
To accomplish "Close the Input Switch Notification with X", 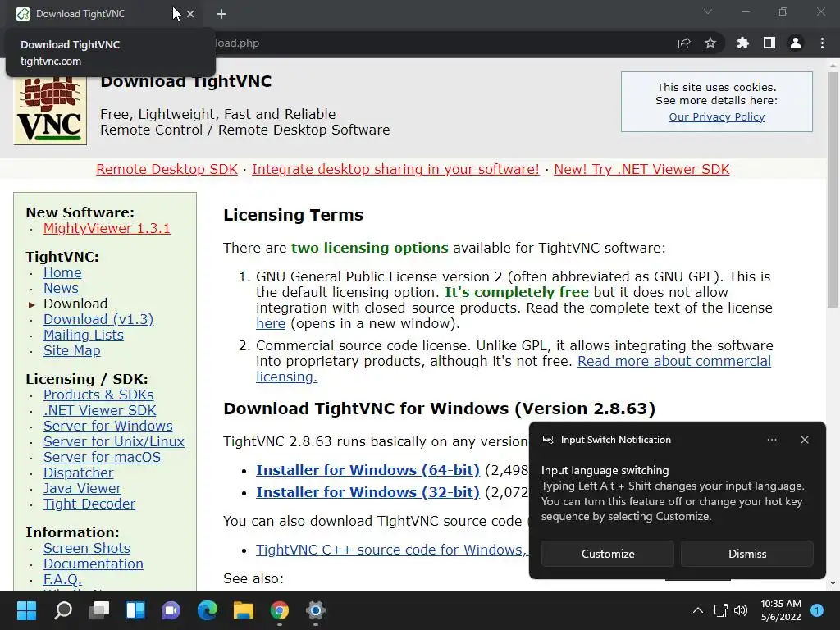I will [x=804, y=440].
